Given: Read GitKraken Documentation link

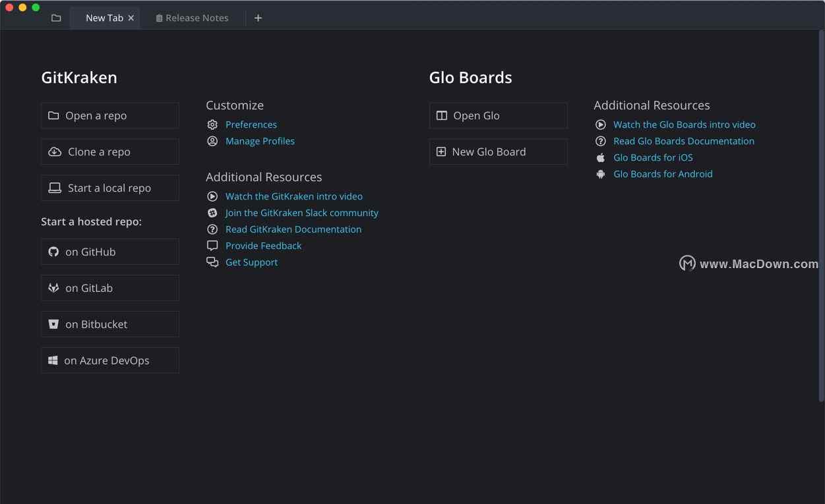Looking at the screenshot, I should click(293, 229).
